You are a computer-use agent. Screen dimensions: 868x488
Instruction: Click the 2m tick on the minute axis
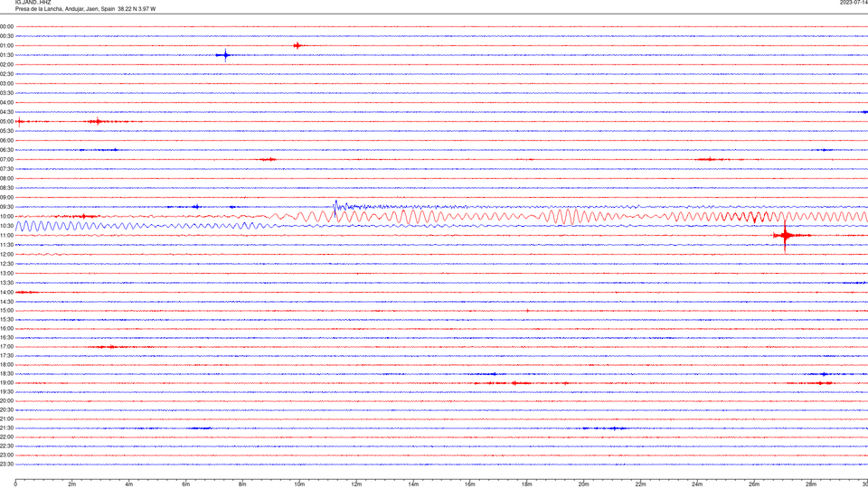72,484
